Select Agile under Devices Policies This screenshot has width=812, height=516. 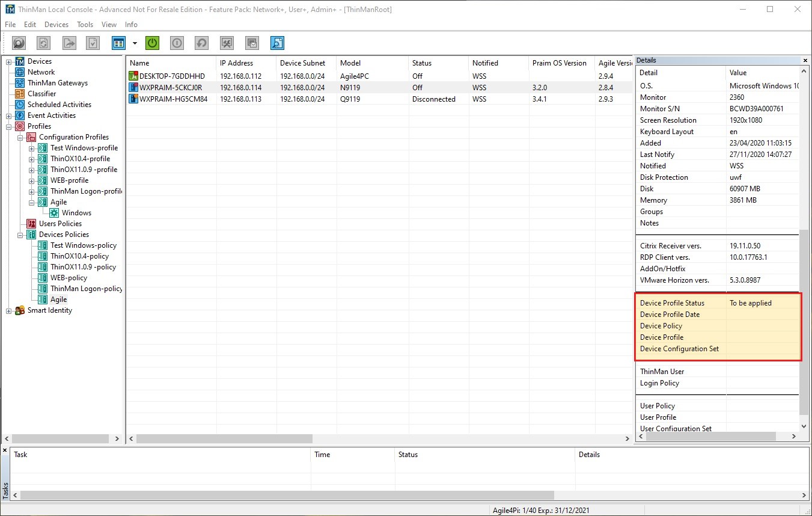[x=58, y=299]
